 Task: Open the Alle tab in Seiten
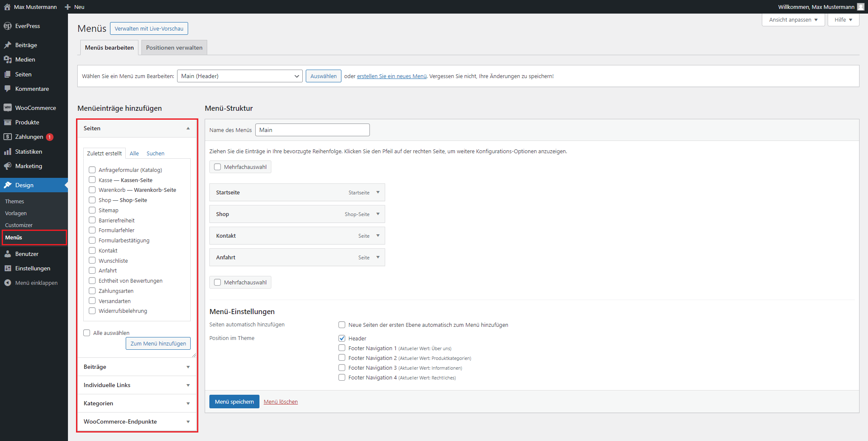tap(134, 153)
